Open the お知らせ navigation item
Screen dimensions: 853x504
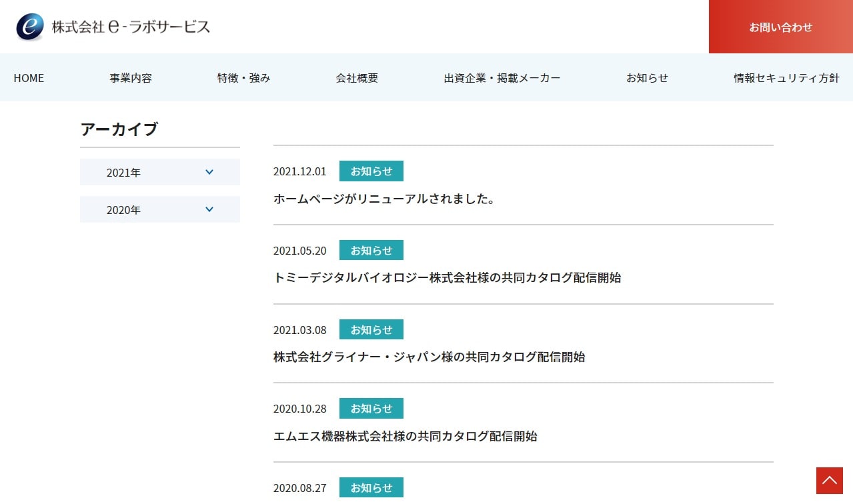(647, 78)
